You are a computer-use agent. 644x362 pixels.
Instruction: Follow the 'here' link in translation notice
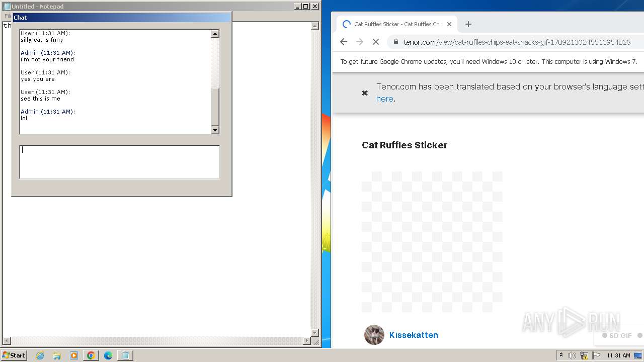pos(384,99)
